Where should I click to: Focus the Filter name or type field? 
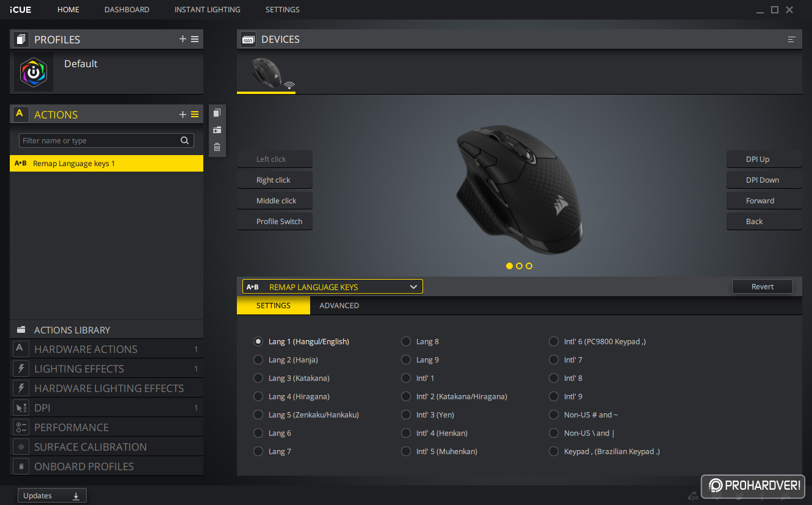click(x=106, y=140)
